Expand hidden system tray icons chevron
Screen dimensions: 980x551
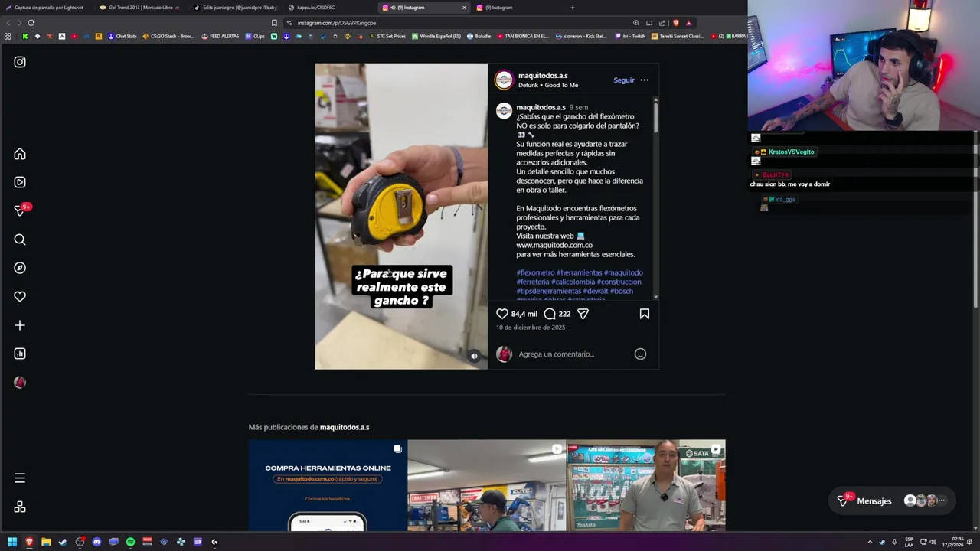point(870,542)
